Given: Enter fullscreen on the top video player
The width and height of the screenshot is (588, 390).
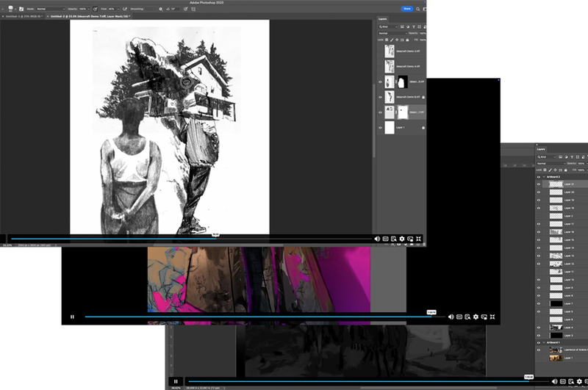Looking at the screenshot, I should click(x=418, y=239).
